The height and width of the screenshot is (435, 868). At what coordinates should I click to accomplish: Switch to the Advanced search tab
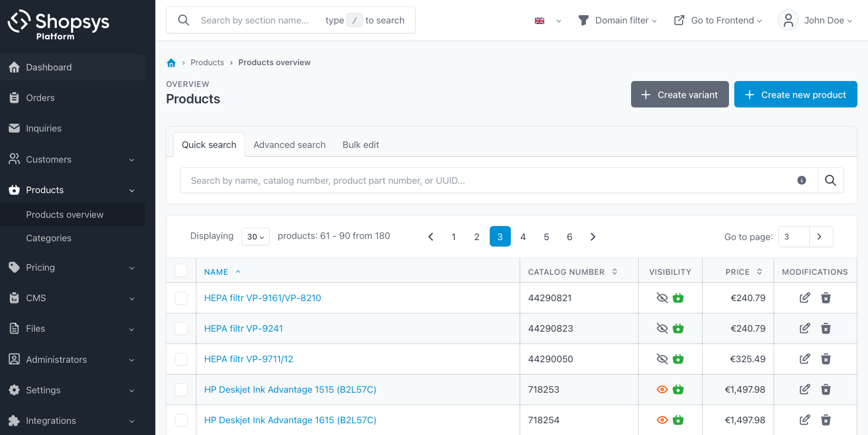click(289, 145)
